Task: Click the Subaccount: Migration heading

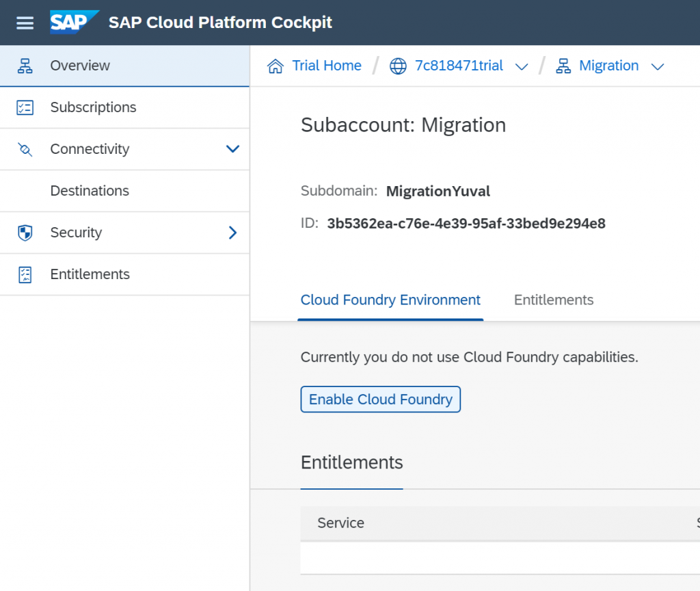Action: point(403,125)
